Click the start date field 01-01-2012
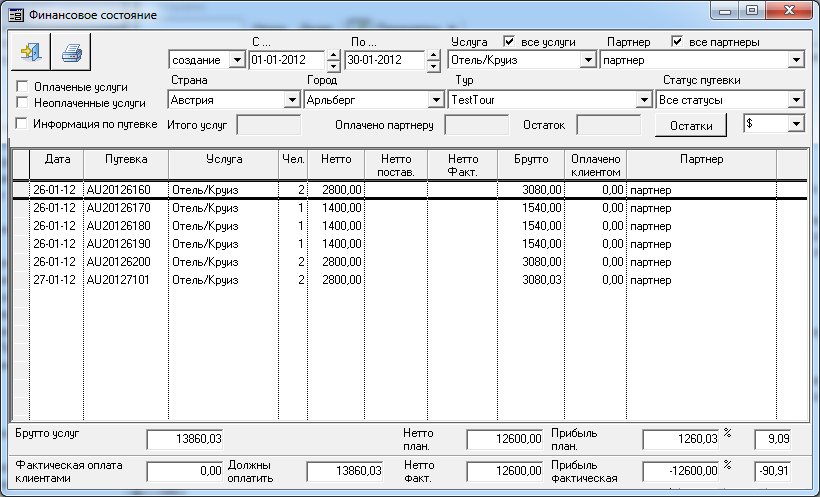The width and height of the screenshot is (820, 497). coord(285,60)
